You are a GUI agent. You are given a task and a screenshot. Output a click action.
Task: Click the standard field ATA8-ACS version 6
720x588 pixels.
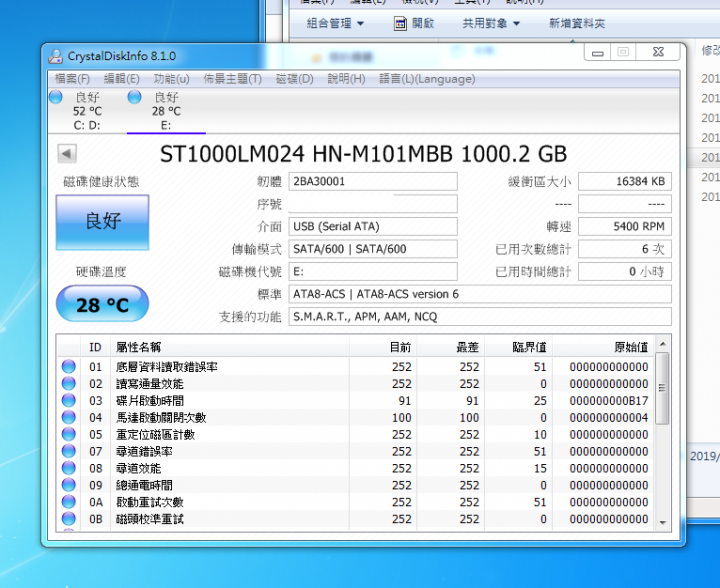point(480,294)
